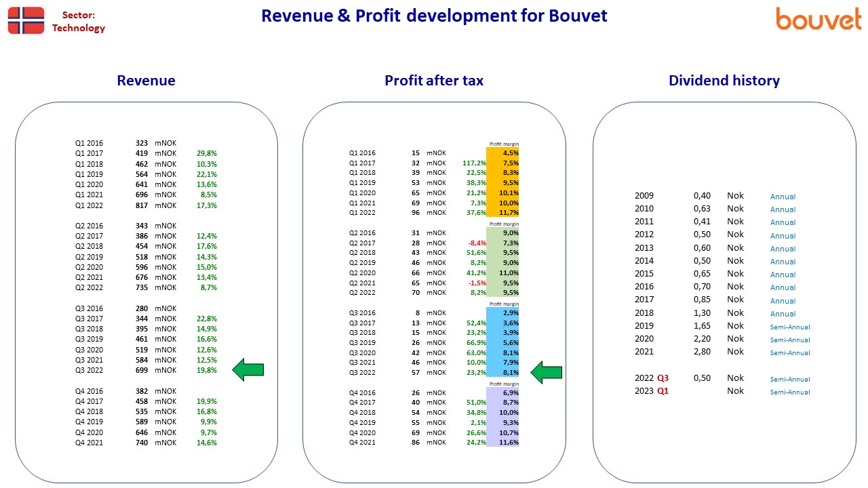The width and height of the screenshot is (868, 488).
Task: Click the '2022 Q3' dividend label
Action: point(652,378)
